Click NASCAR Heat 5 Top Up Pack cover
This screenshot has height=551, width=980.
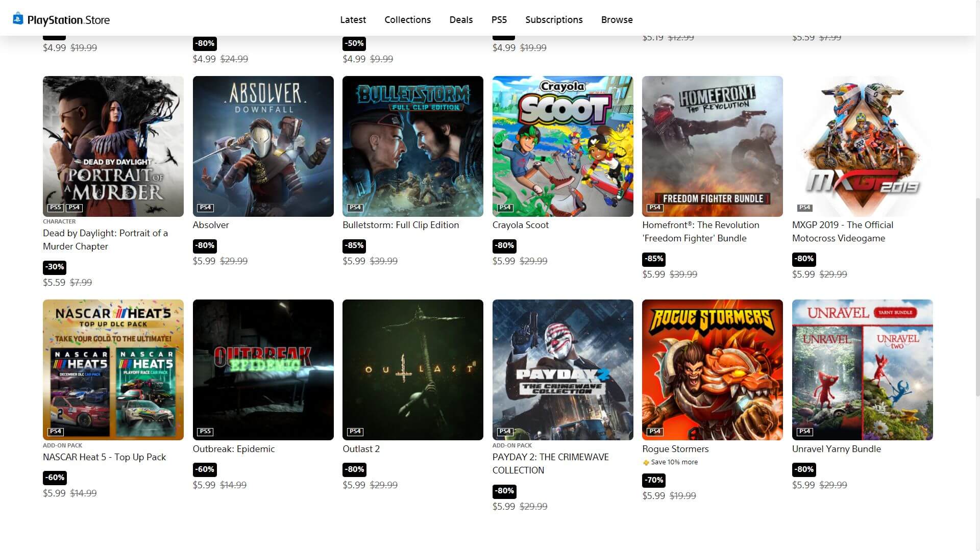pos(113,370)
